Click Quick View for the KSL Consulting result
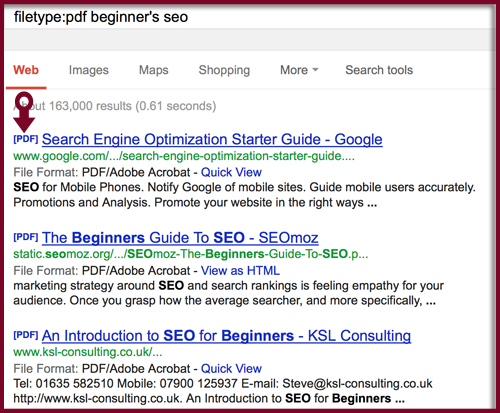Screen dimensions: 500x413 click(x=231, y=369)
